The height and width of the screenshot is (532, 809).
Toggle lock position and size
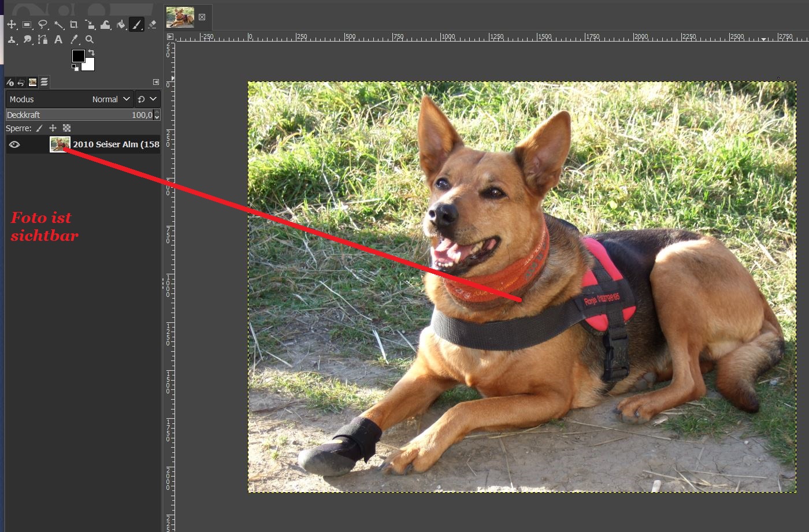point(53,128)
